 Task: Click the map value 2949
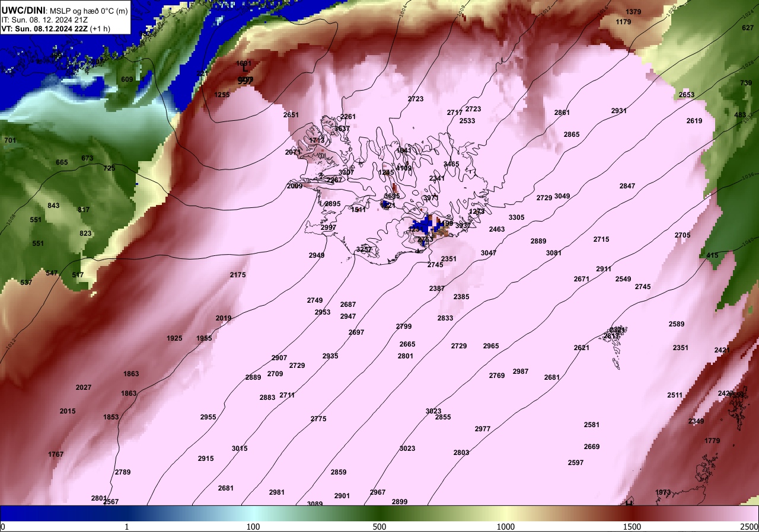(317, 255)
